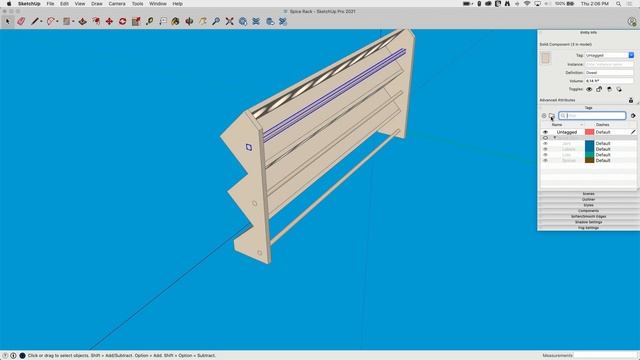Select the red Move tool
The width and height of the screenshot is (640, 360).
click(109, 21)
